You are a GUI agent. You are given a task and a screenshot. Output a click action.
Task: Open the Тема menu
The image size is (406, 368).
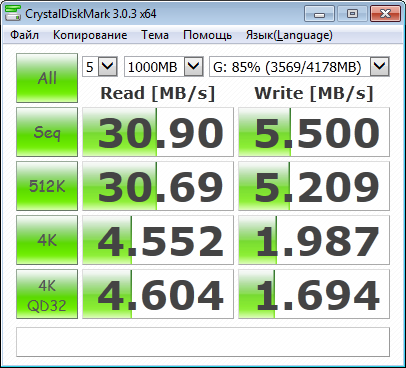(155, 35)
